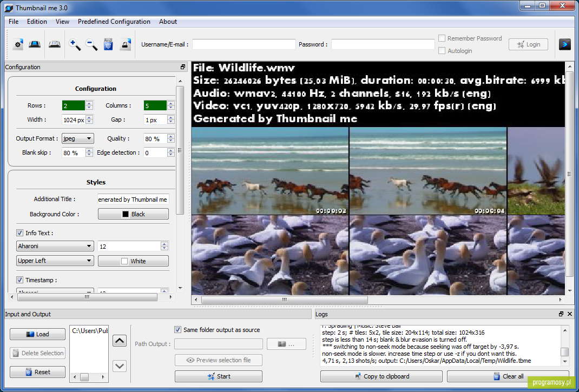Open the View menu
This screenshot has height=392, width=579.
[x=62, y=22]
